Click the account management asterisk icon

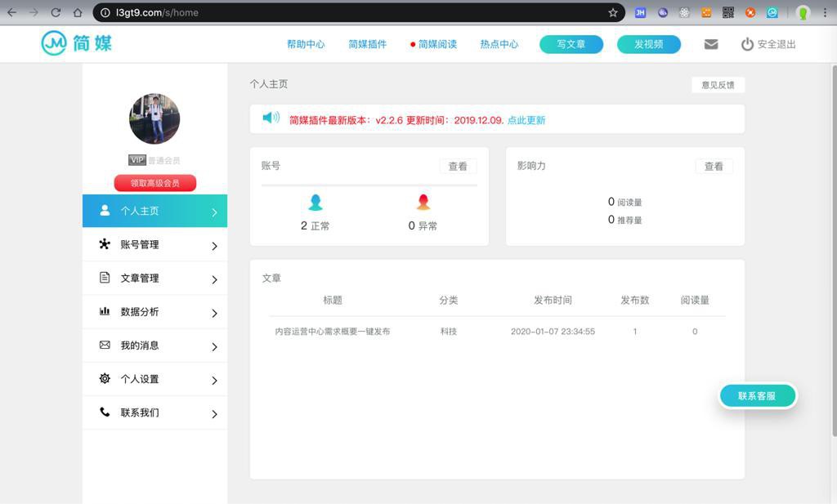(x=105, y=243)
